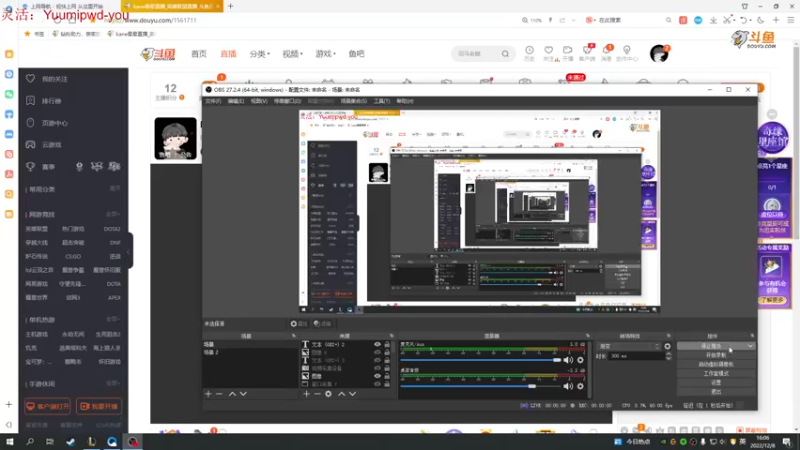Toggle visibility of second source row

click(x=377, y=353)
